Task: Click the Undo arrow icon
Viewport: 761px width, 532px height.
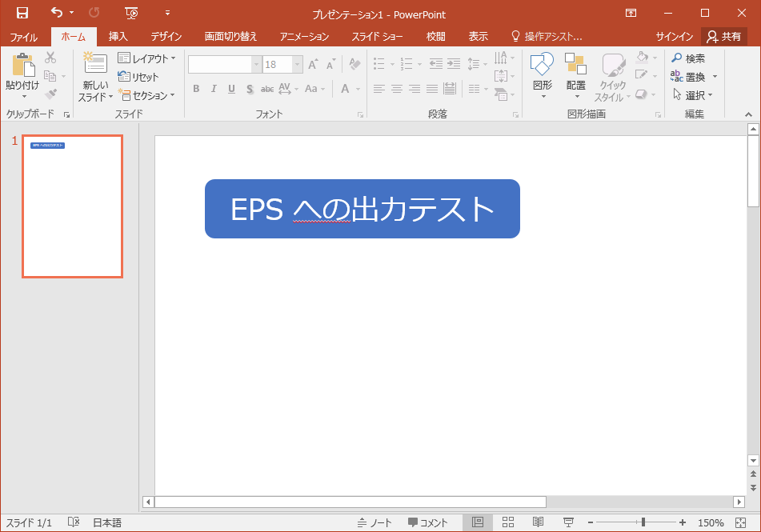Action: point(57,12)
